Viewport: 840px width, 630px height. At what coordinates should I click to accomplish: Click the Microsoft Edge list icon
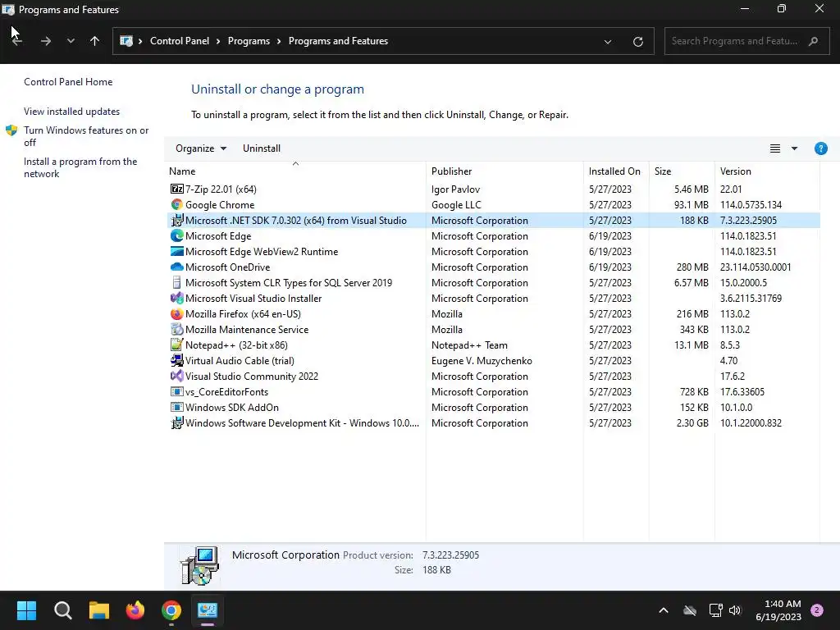click(177, 235)
